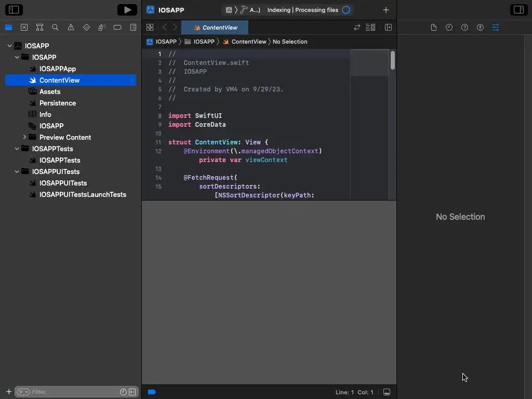Viewport: 532px width, 399px height.
Task: Toggle the navigator sidebar button
Action: pyautogui.click(x=14, y=10)
